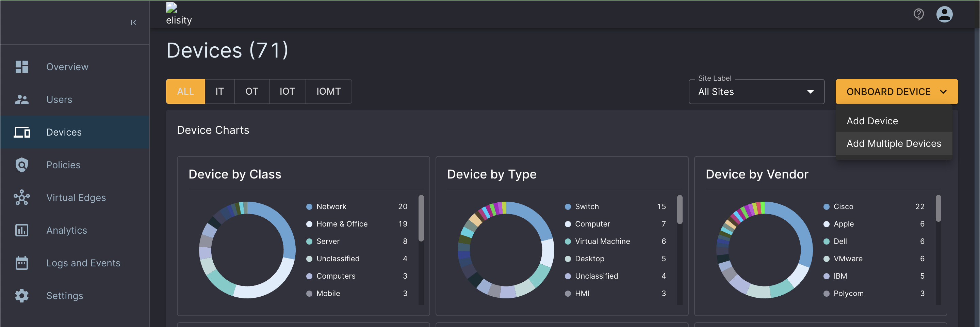
Task: Click the Users people icon
Action: [22, 99]
